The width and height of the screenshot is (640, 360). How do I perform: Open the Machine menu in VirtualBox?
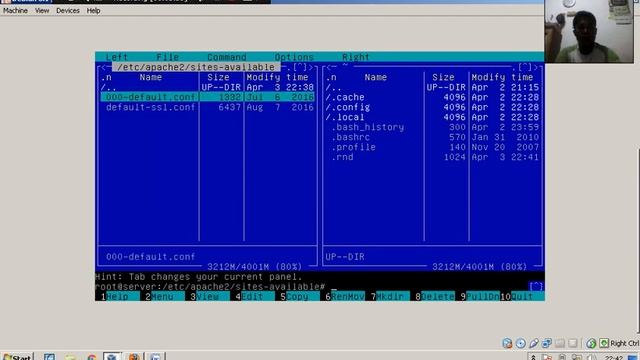tap(16, 11)
